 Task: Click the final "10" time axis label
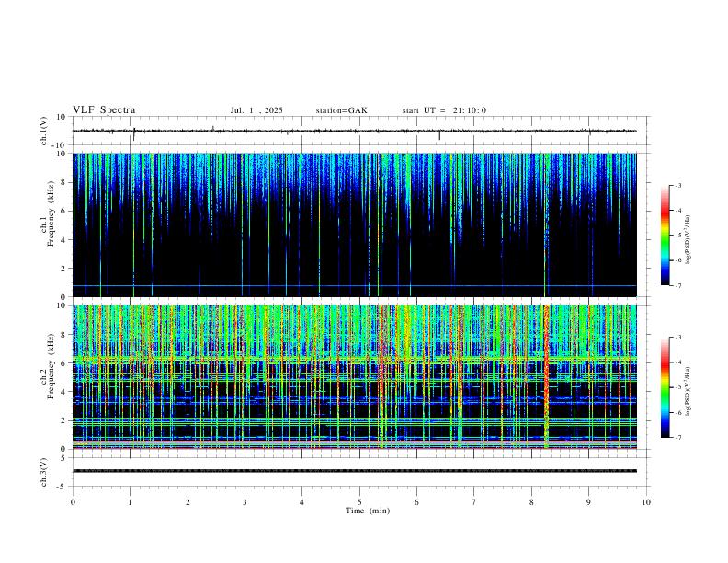[646, 502]
